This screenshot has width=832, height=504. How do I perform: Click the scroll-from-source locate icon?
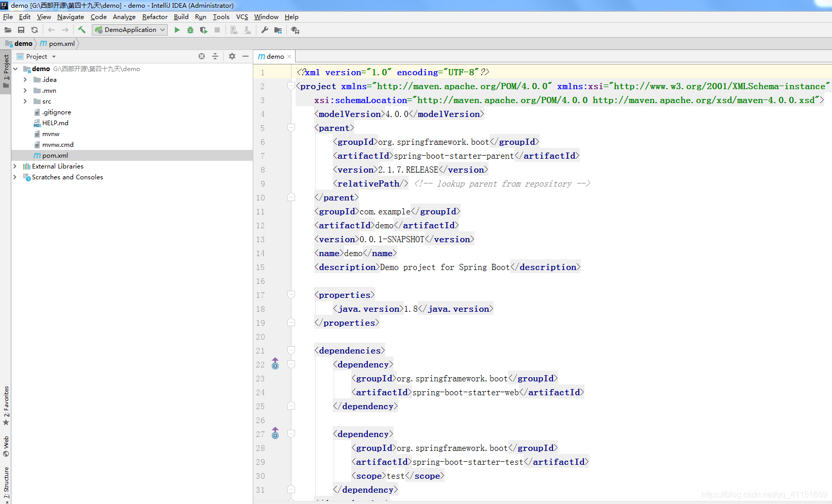(202, 56)
